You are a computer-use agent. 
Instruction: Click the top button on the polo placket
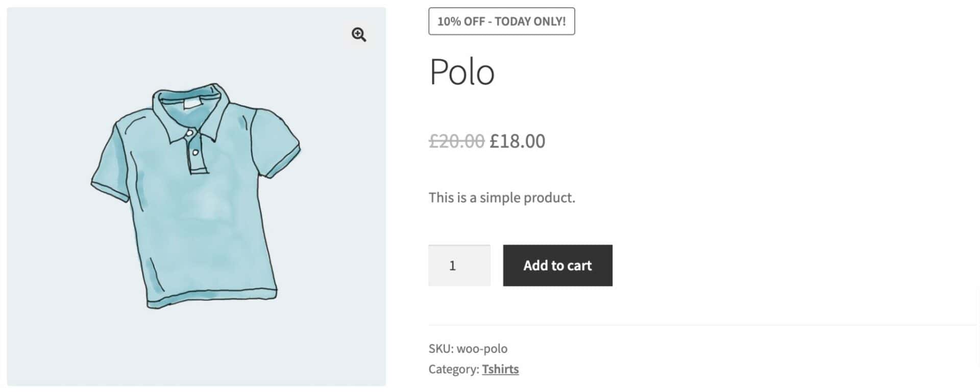[x=189, y=133]
